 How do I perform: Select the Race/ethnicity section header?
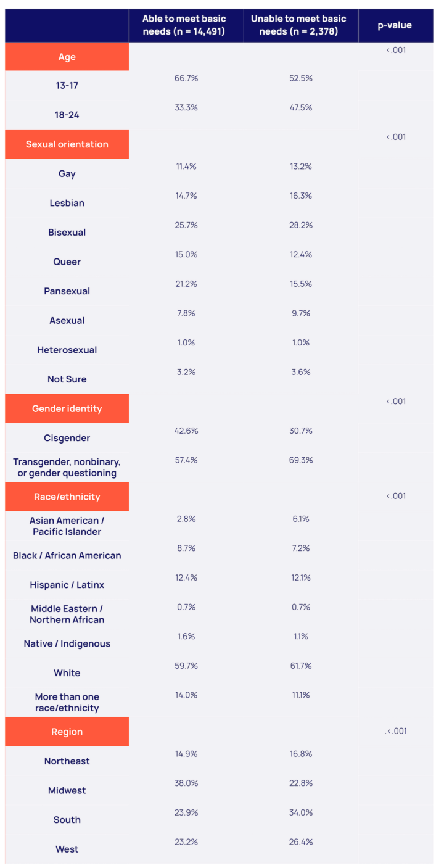pyautogui.click(x=67, y=497)
